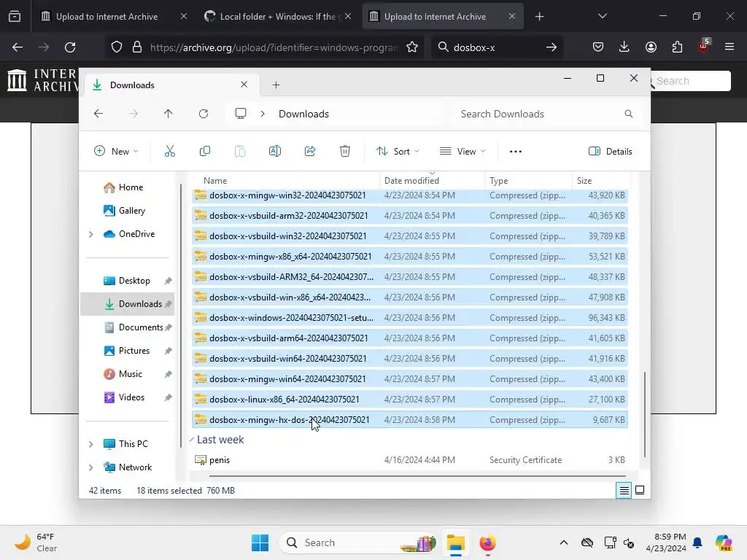Click the uBlock Origin extension icon
The height and width of the screenshot is (560, 747).
click(x=704, y=46)
